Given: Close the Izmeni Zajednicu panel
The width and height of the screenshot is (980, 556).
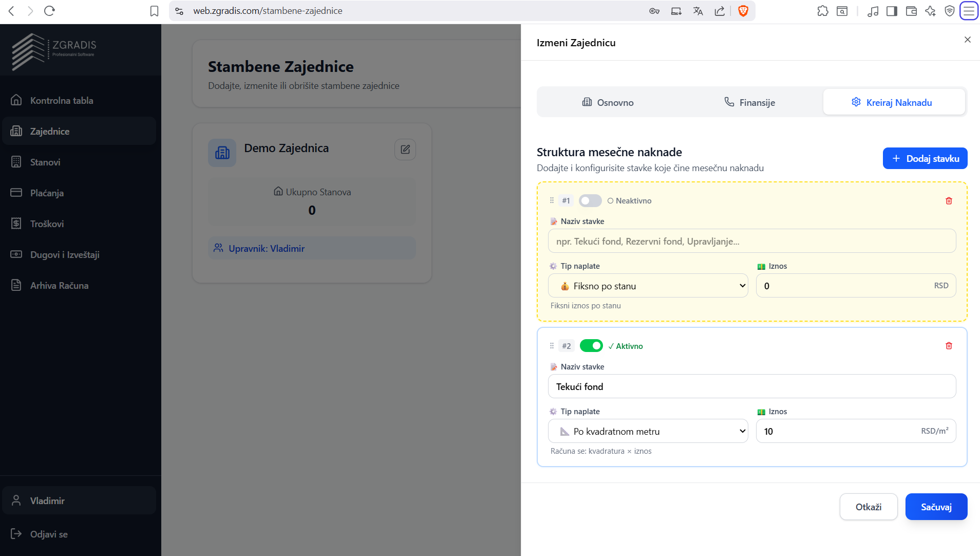Looking at the screenshot, I should pos(967,40).
